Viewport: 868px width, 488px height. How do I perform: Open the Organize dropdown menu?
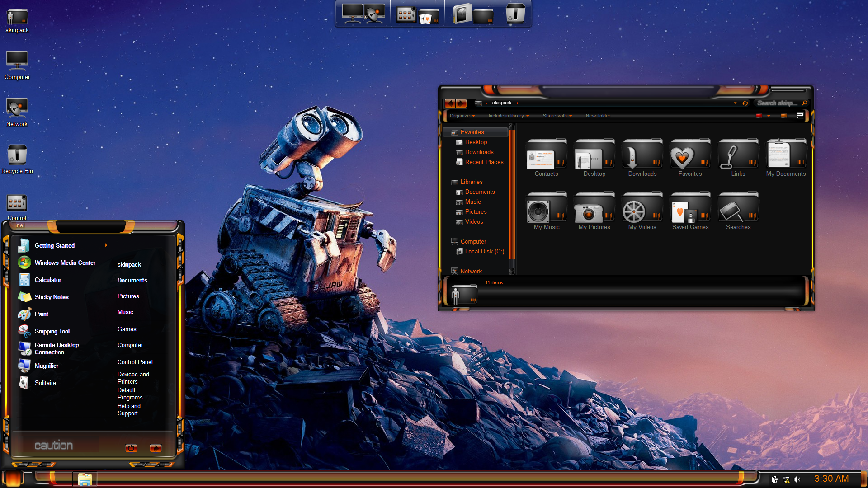pyautogui.click(x=462, y=116)
